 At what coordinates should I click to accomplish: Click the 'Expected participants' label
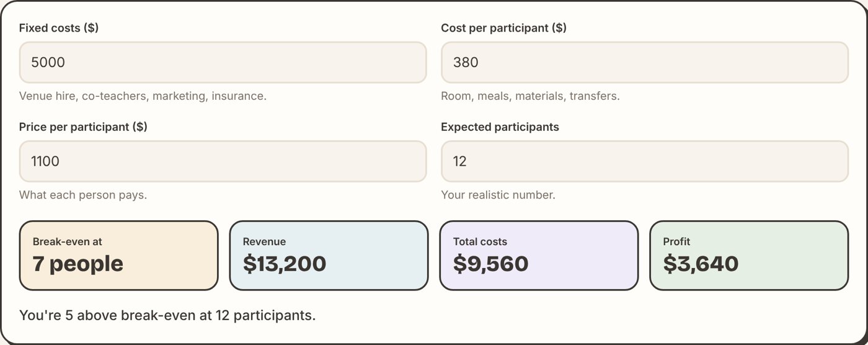click(x=500, y=127)
